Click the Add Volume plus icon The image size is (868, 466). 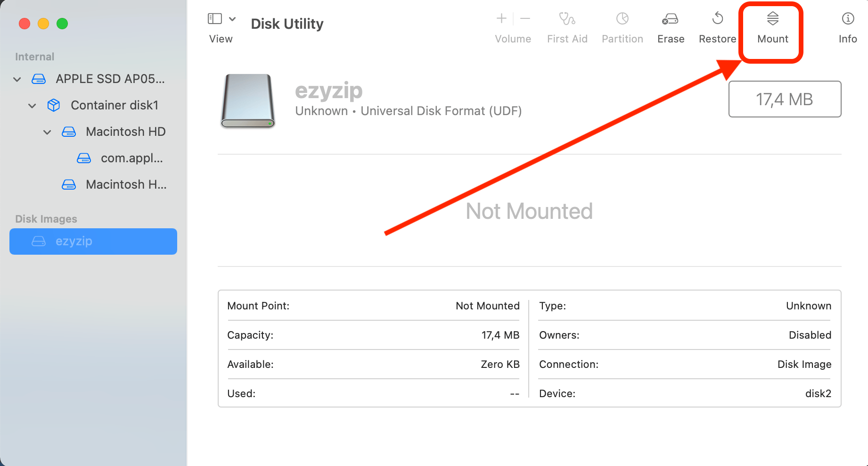501,19
